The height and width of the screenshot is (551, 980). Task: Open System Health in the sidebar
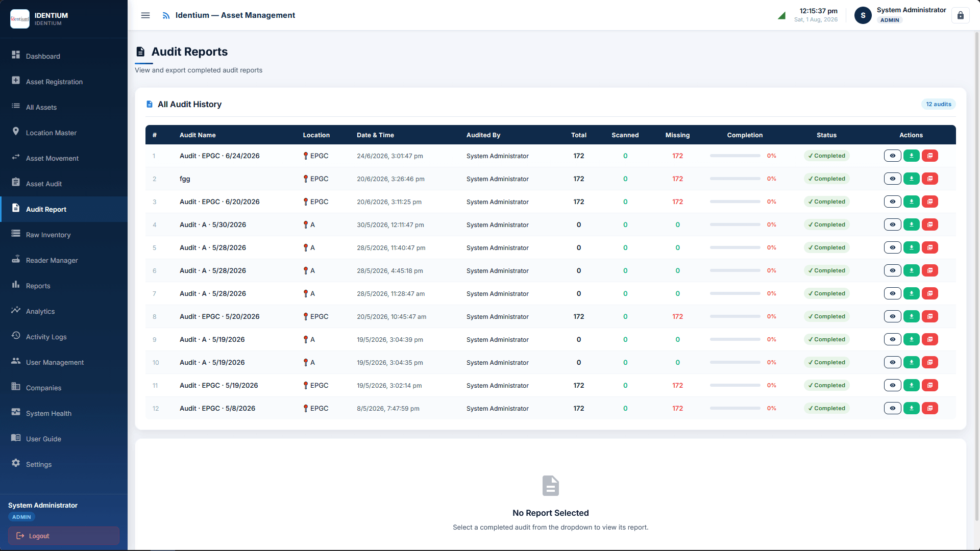point(64,413)
